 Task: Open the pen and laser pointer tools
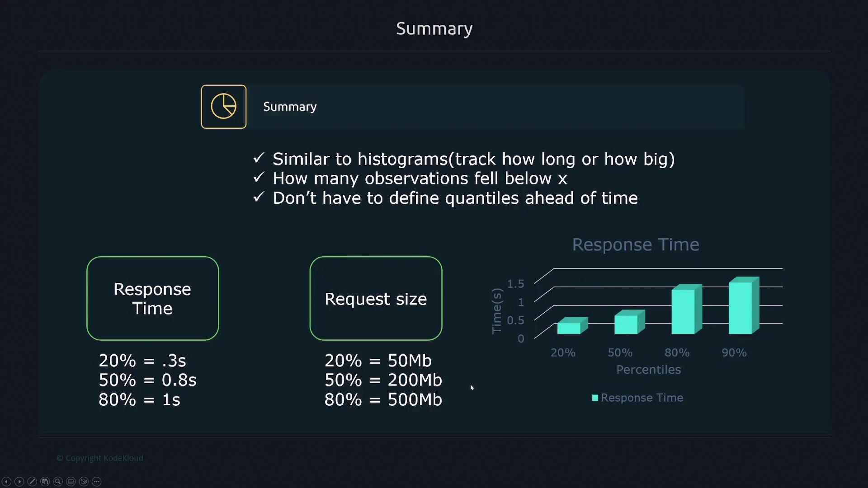(x=32, y=482)
